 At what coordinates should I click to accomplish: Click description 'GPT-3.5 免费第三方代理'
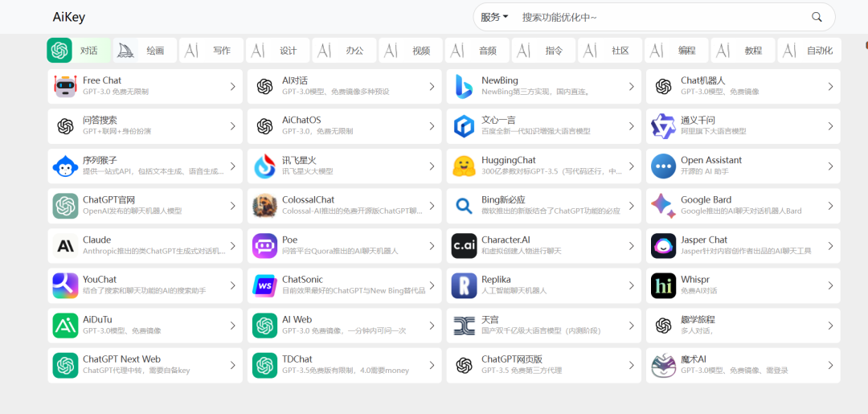point(522,371)
